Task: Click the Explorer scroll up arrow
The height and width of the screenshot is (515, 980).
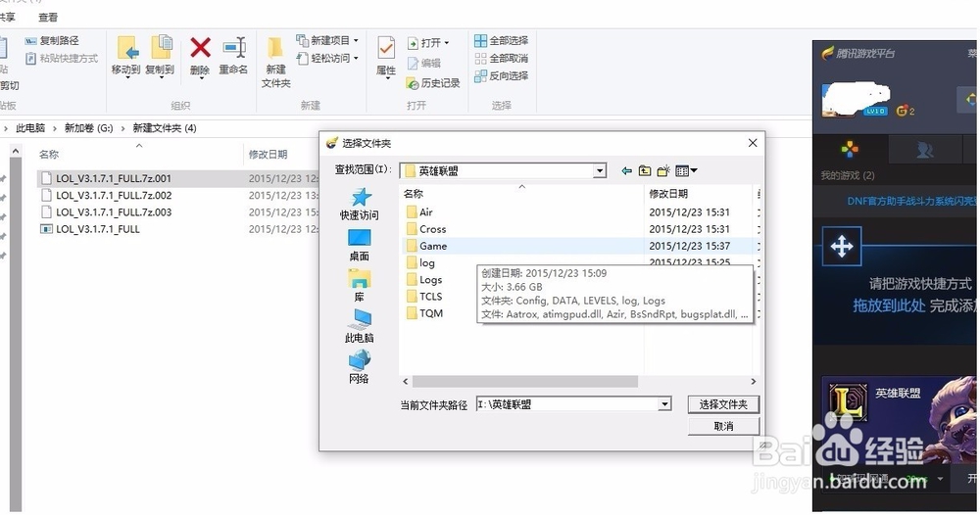Action: tap(16, 151)
